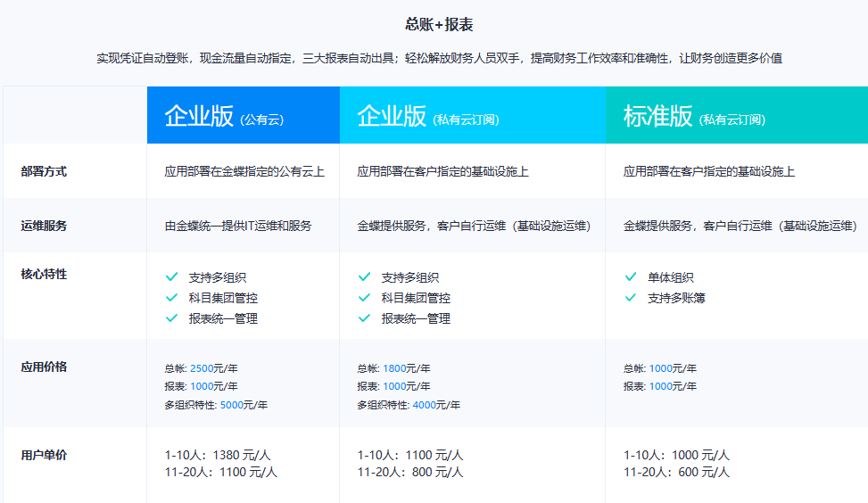Click the 支持多账簿 feature text
Image resolution: width=868 pixels, height=503 pixels.
pyautogui.click(x=676, y=298)
